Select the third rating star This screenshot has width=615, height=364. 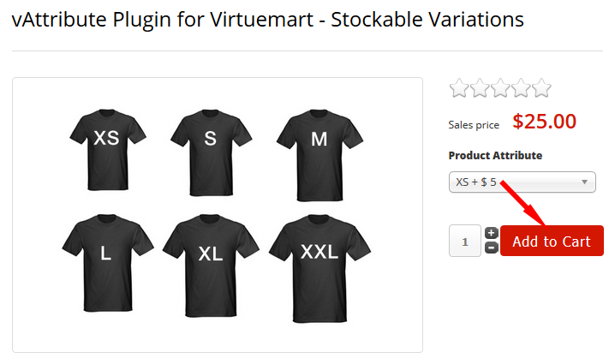500,88
